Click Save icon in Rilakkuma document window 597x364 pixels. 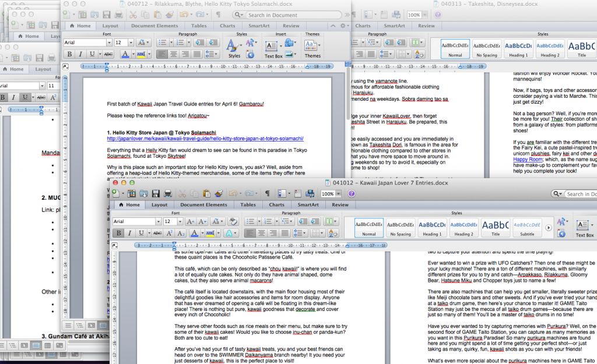(x=107, y=15)
